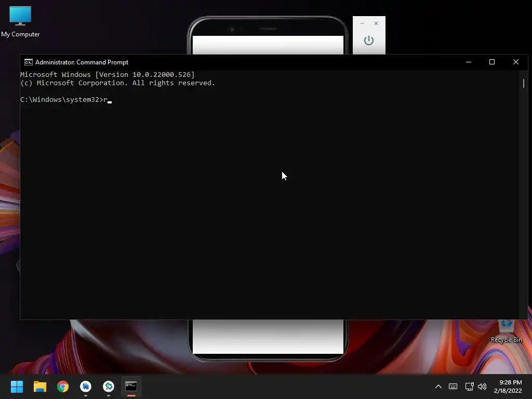Open File Explorer from the taskbar
The width and height of the screenshot is (532, 399).
[x=39, y=387]
